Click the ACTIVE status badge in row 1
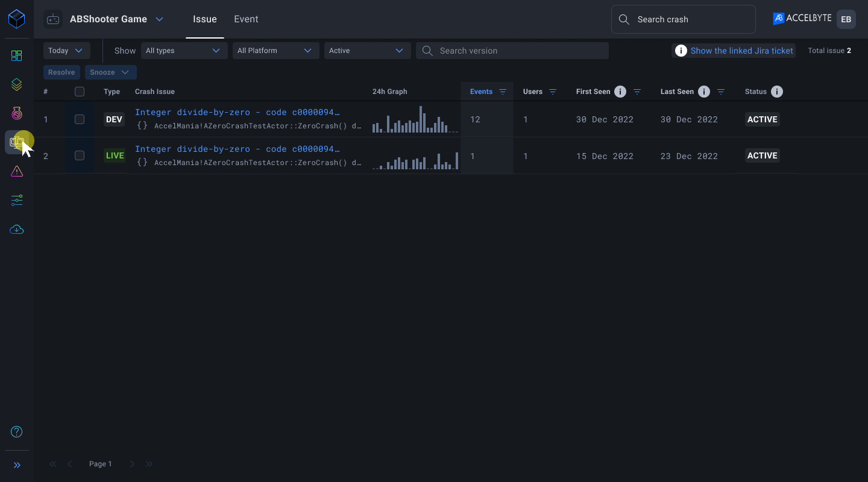The image size is (868, 482). point(763,119)
